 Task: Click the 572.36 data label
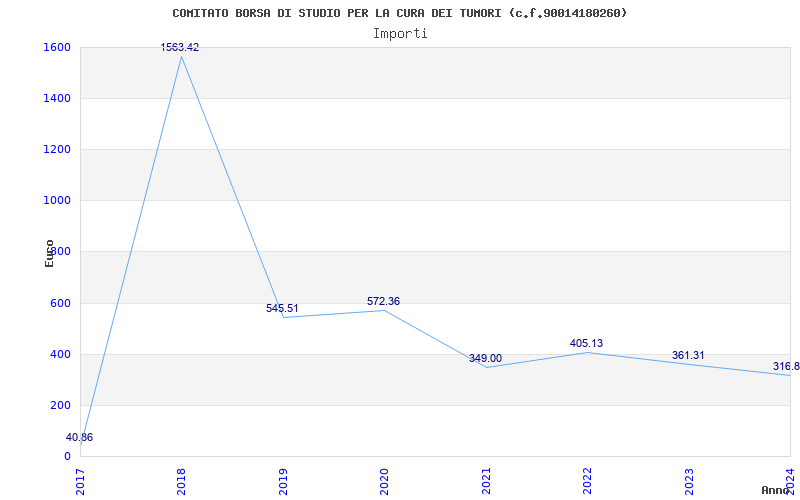(x=383, y=302)
